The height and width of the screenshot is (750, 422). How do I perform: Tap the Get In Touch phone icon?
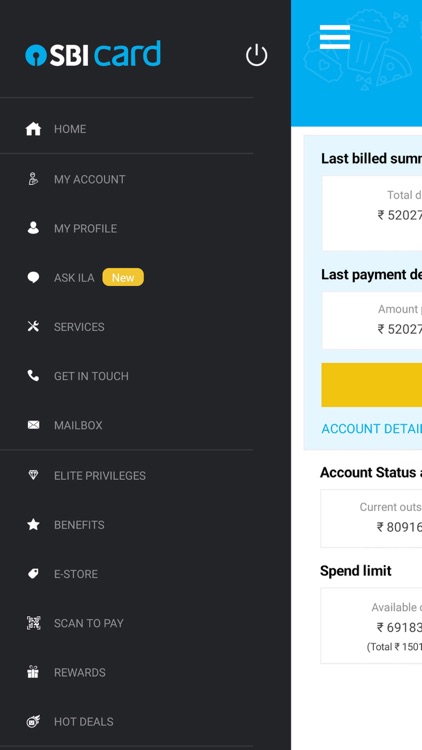click(33, 376)
